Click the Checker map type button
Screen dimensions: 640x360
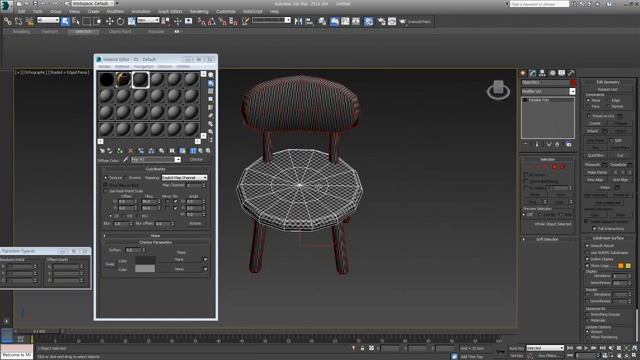(196, 160)
